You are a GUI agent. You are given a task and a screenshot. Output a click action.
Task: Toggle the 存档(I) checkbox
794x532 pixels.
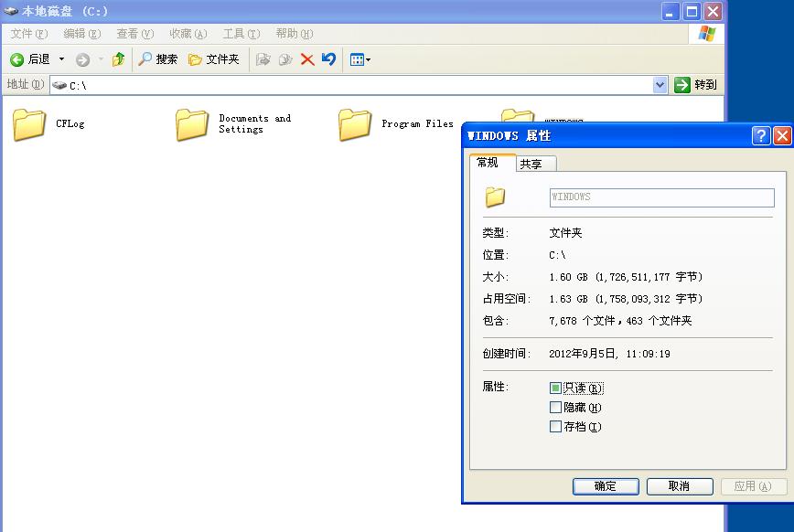click(x=555, y=426)
